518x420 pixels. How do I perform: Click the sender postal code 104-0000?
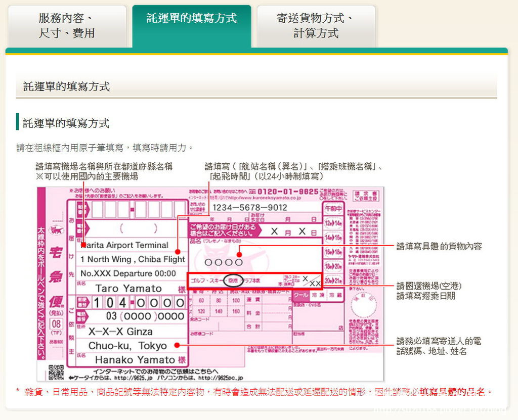coord(138,302)
